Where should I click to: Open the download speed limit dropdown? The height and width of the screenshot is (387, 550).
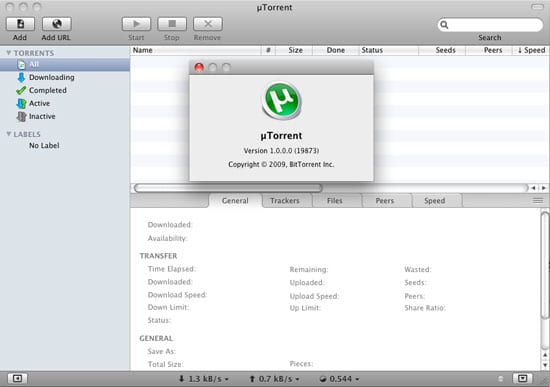pos(203,379)
